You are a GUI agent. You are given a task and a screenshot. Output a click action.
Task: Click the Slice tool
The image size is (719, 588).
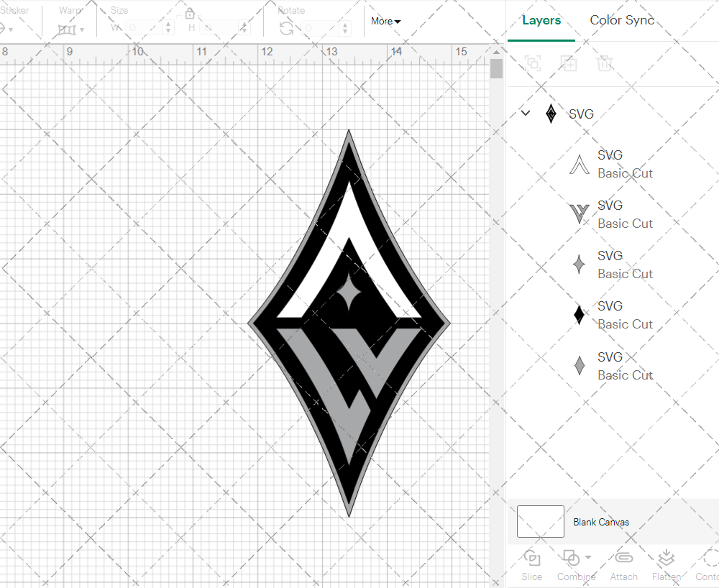[x=532, y=566]
